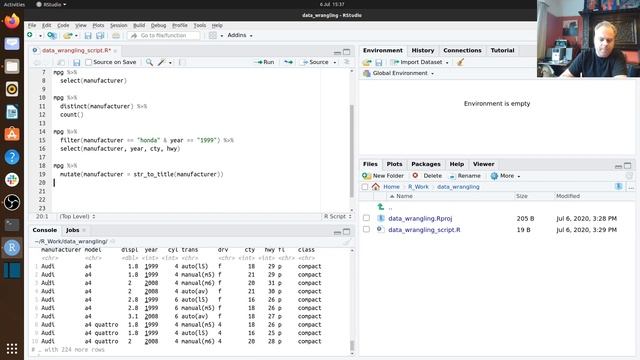
Task: Sort files by Name column header
Action: coord(404,196)
